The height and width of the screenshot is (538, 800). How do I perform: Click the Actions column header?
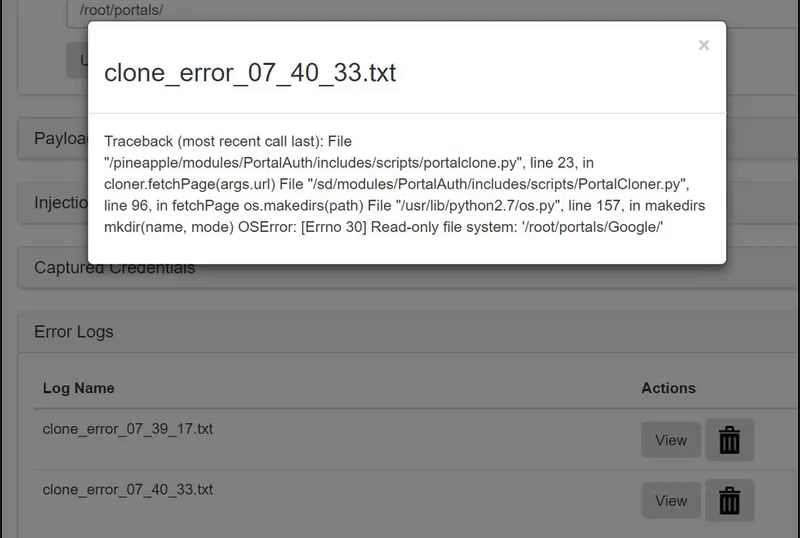pos(668,388)
